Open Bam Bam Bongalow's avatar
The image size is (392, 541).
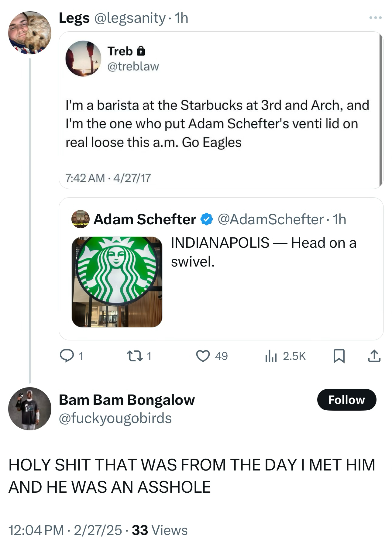[29, 408]
